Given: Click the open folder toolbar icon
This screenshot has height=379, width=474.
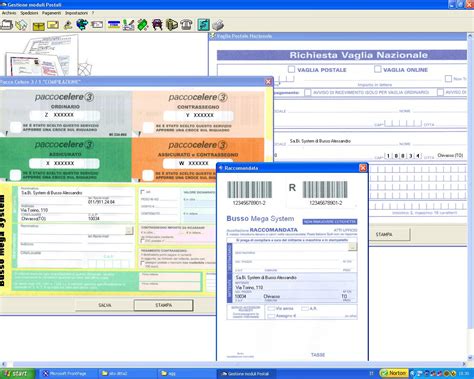Looking at the screenshot, I should pos(6,25).
